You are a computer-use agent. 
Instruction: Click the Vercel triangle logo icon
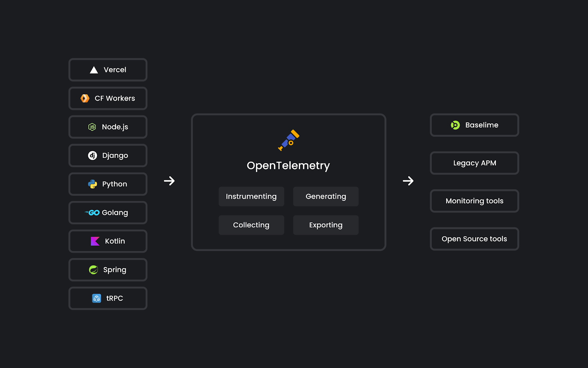(x=94, y=70)
